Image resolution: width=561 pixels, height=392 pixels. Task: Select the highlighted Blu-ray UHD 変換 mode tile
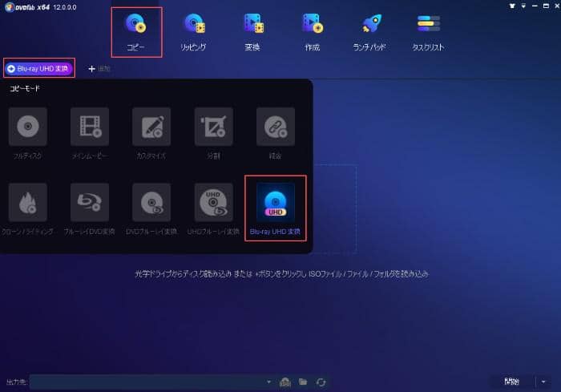(x=276, y=208)
